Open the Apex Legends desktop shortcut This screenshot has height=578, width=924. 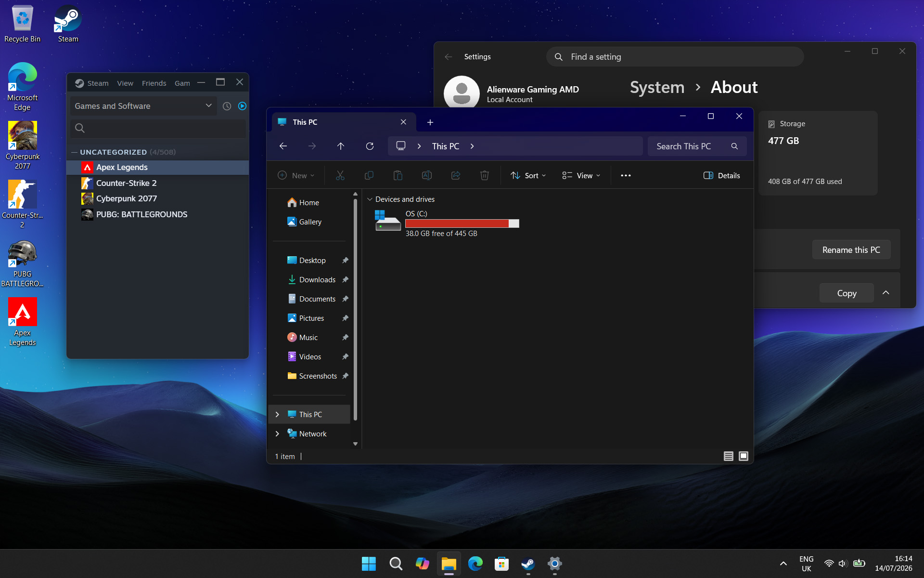[23, 321]
